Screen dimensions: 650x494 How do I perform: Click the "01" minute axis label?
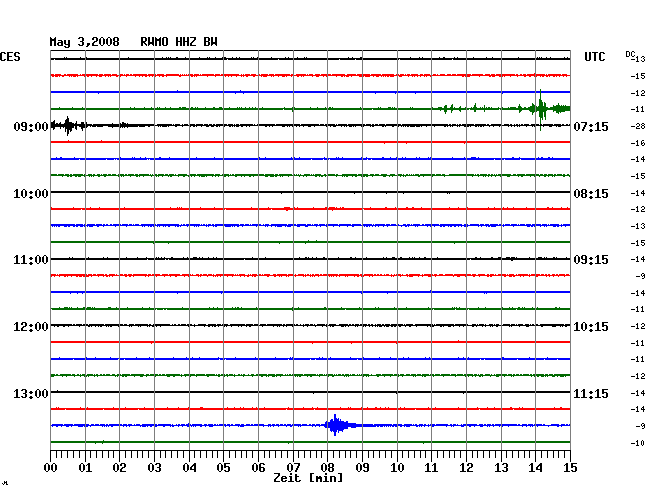tap(85, 467)
